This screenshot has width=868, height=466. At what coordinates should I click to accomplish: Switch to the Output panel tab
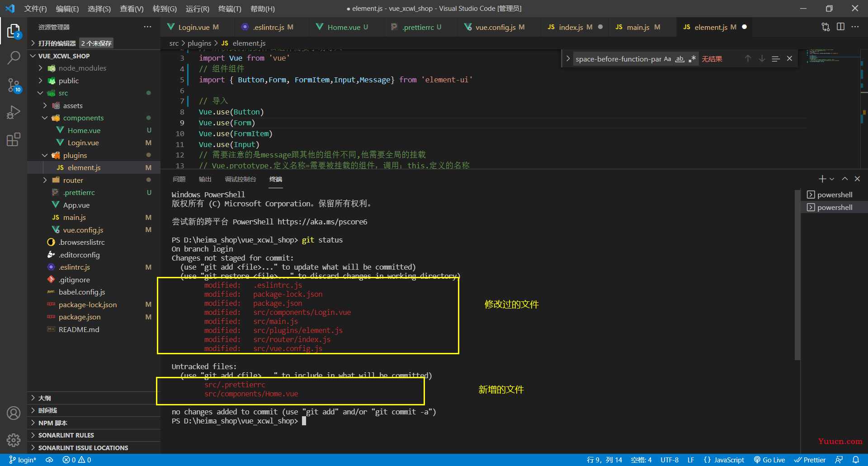coord(205,179)
